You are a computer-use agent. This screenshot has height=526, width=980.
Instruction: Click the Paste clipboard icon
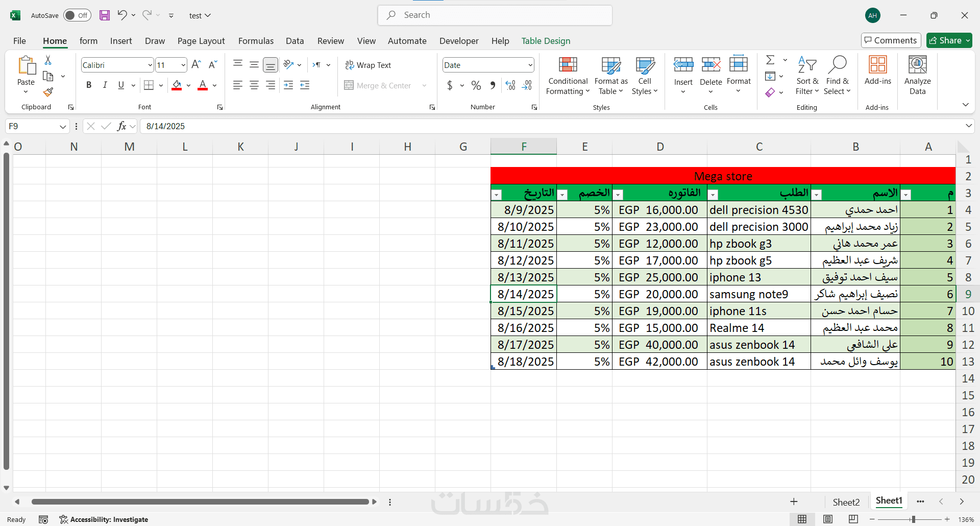pos(26,65)
